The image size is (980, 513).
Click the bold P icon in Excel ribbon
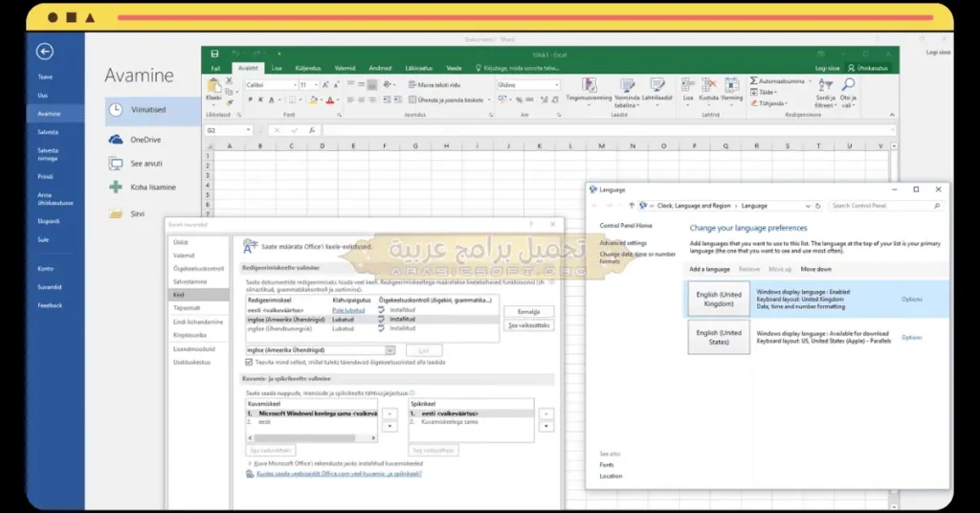pyautogui.click(x=250, y=100)
